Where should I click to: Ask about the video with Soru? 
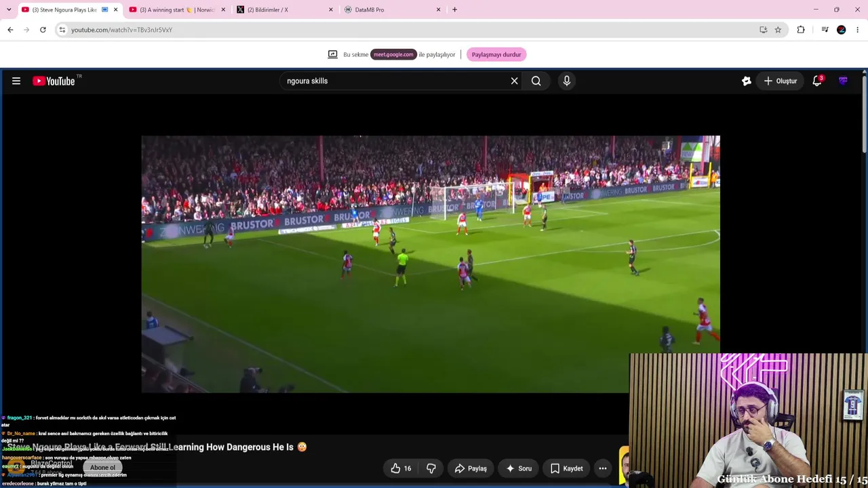click(x=519, y=468)
